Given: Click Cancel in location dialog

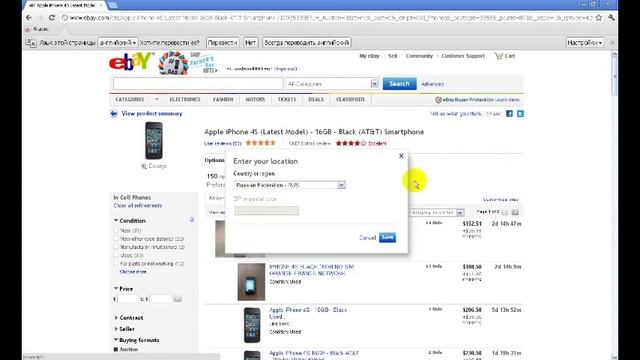Looking at the screenshot, I should pos(367,238).
